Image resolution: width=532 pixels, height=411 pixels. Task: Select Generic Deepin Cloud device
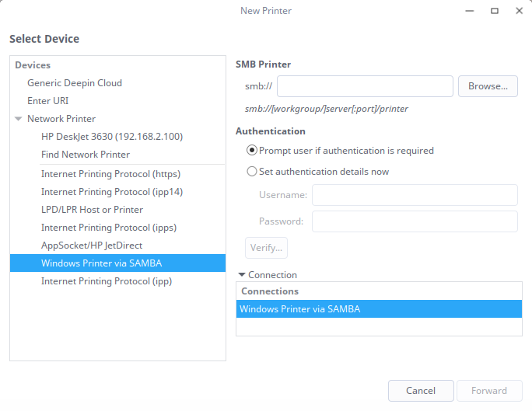pos(75,83)
